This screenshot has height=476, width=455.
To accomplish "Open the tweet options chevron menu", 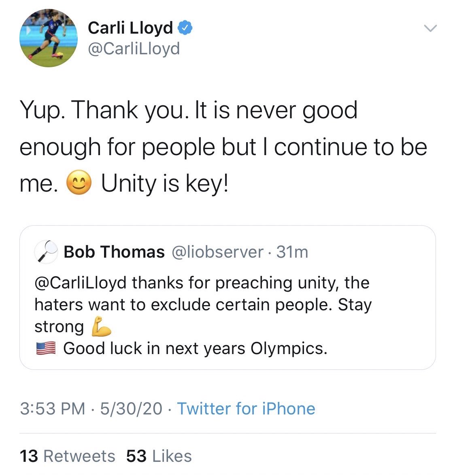I will (x=430, y=28).
